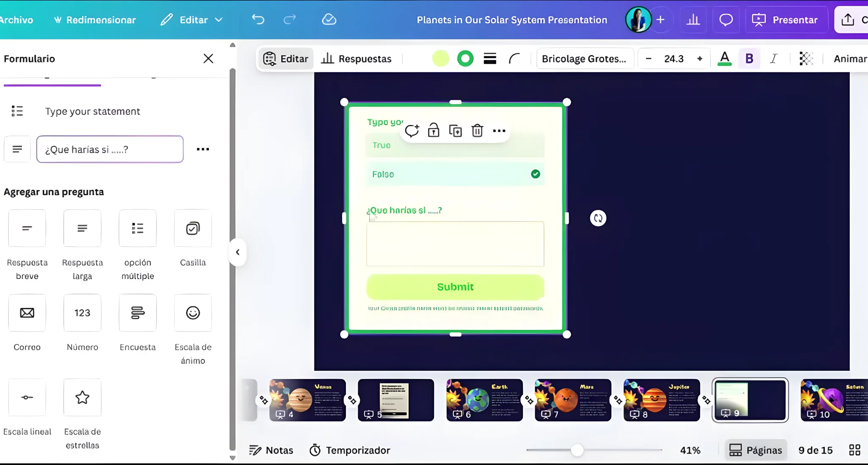Open the comments speech bubble icon
868x465 pixels.
coord(726,19)
